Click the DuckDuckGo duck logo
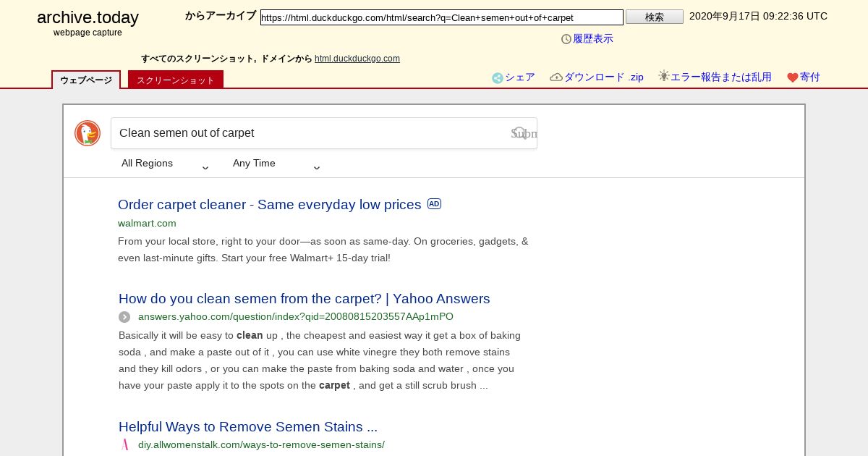Image resolution: width=868 pixels, height=456 pixels. (88, 133)
